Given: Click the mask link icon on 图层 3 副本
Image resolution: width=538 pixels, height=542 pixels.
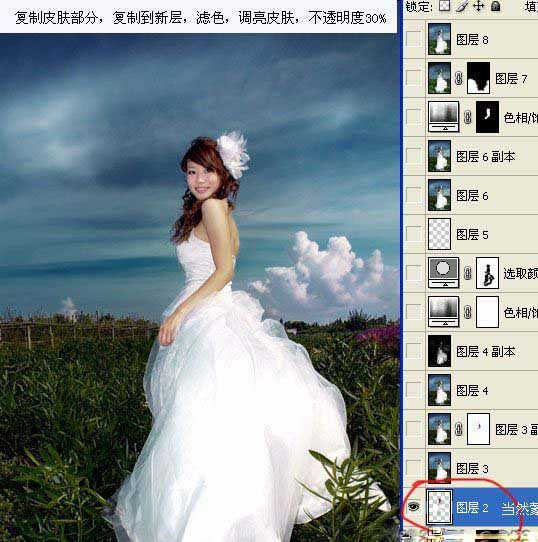Looking at the screenshot, I should pyautogui.click(x=458, y=429).
